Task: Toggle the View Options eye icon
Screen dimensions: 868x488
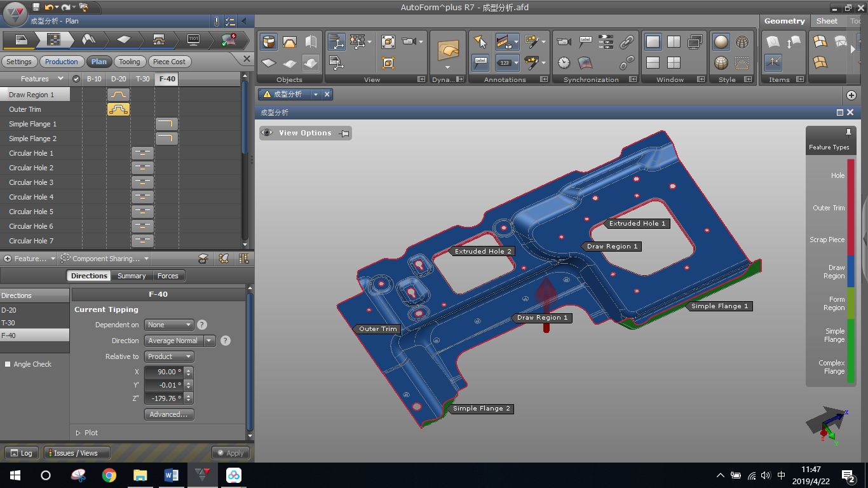Action: pyautogui.click(x=268, y=133)
